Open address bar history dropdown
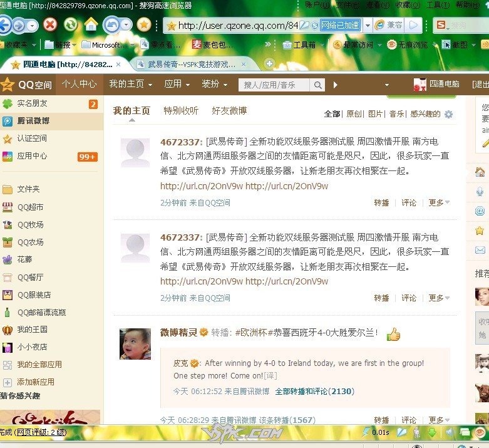Screen dimensions: 489x448 point(368,25)
